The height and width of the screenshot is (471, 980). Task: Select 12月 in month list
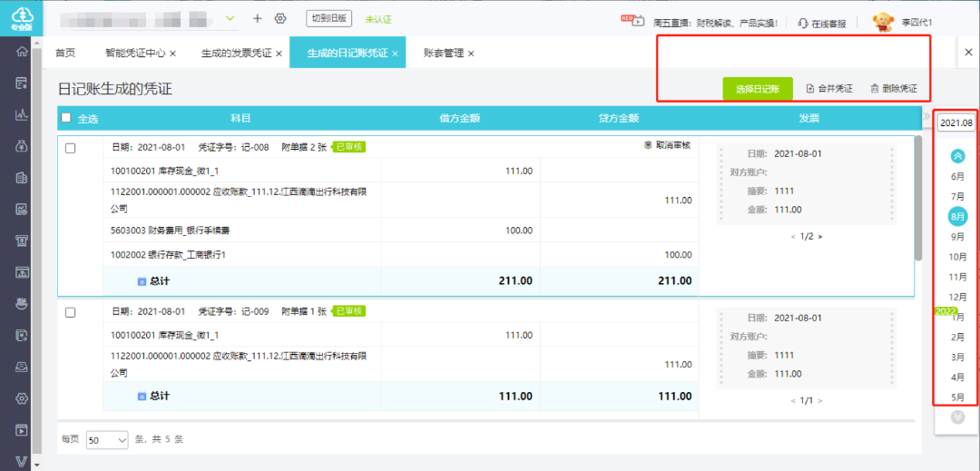[x=957, y=297]
